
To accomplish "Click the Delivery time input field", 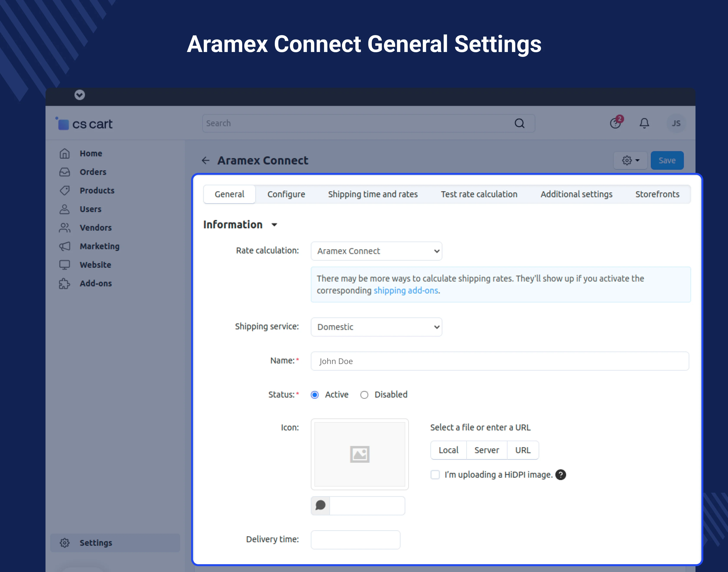I will point(355,539).
